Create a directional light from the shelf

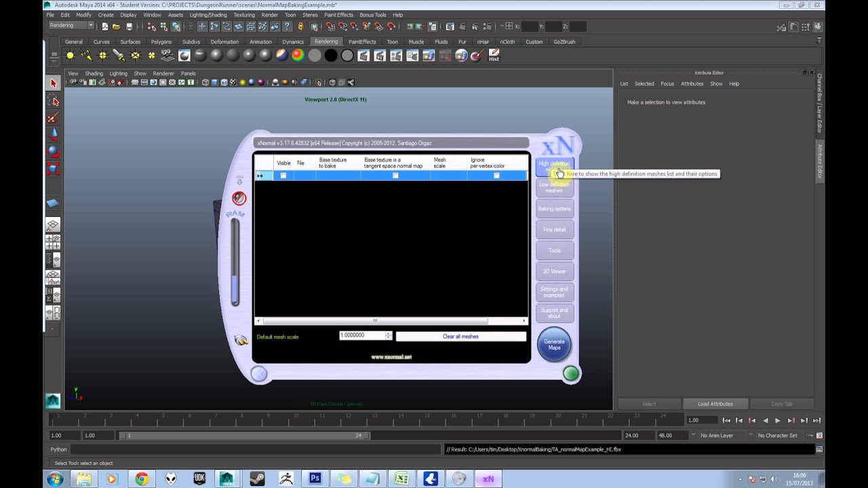(x=86, y=56)
